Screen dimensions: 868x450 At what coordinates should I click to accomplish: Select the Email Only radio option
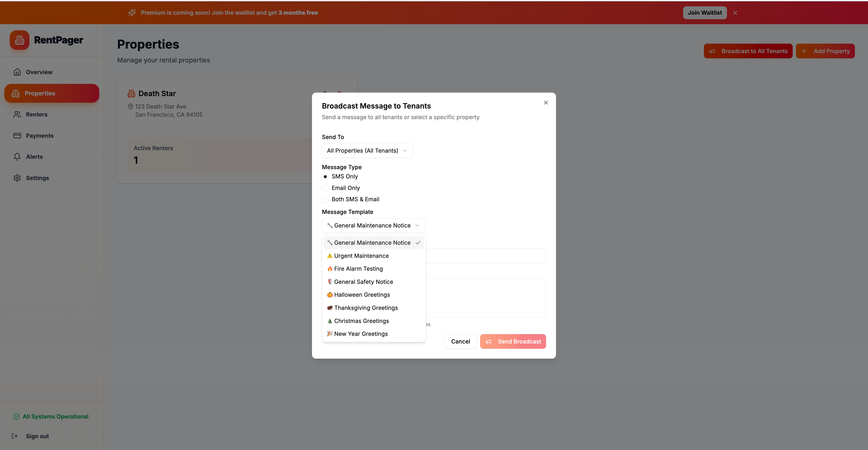(x=325, y=188)
